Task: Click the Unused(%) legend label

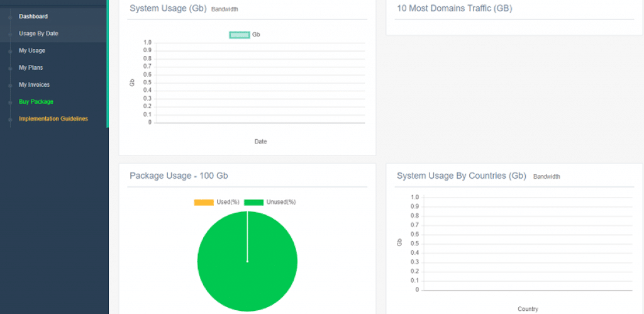Action: [281, 202]
